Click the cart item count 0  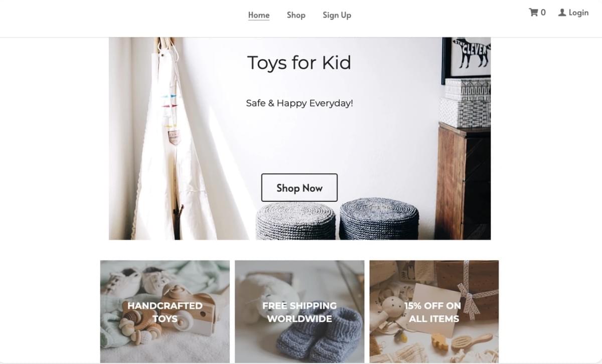pyautogui.click(x=543, y=13)
